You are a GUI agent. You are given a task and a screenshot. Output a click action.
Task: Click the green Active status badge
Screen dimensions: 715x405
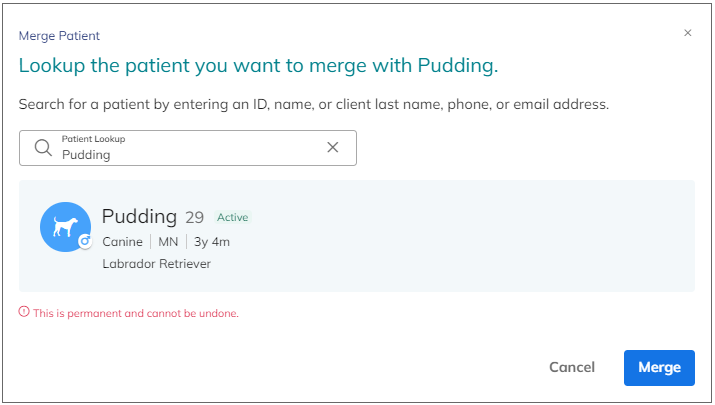pos(233,217)
